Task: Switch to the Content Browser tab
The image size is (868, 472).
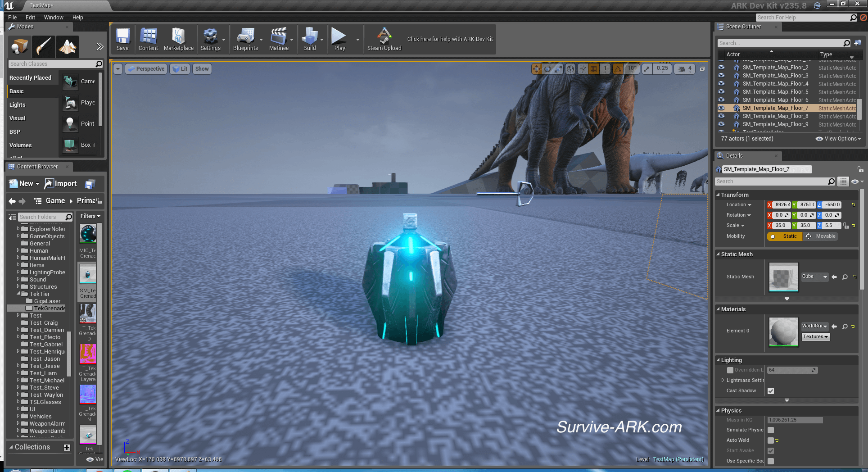Action: pos(37,167)
